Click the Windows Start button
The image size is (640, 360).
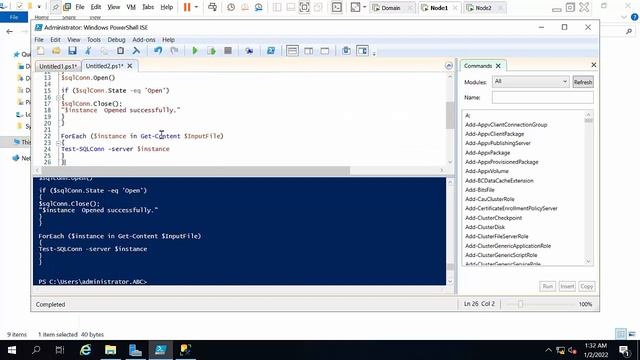coord(12,350)
